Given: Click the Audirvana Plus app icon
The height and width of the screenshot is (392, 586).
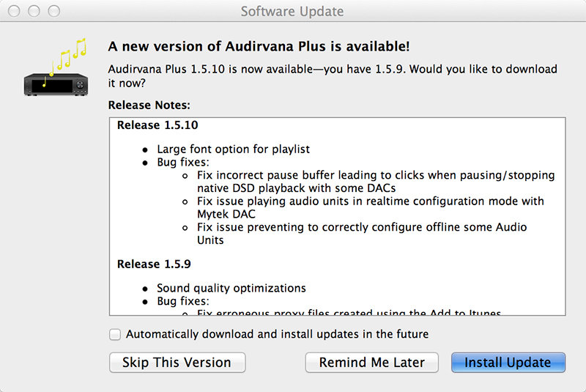Looking at the screenshot, I should click(56, 67).
